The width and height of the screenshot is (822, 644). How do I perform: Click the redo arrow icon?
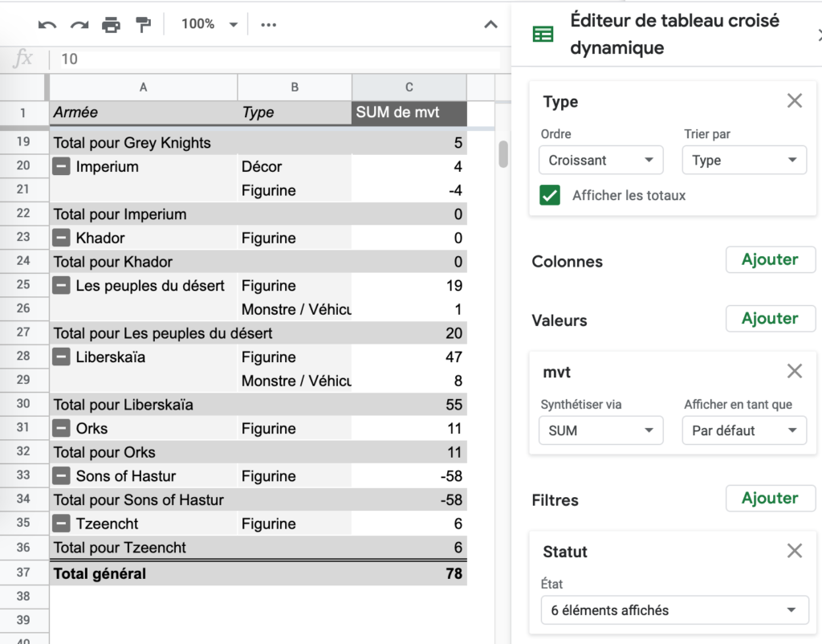pos(79,25)
